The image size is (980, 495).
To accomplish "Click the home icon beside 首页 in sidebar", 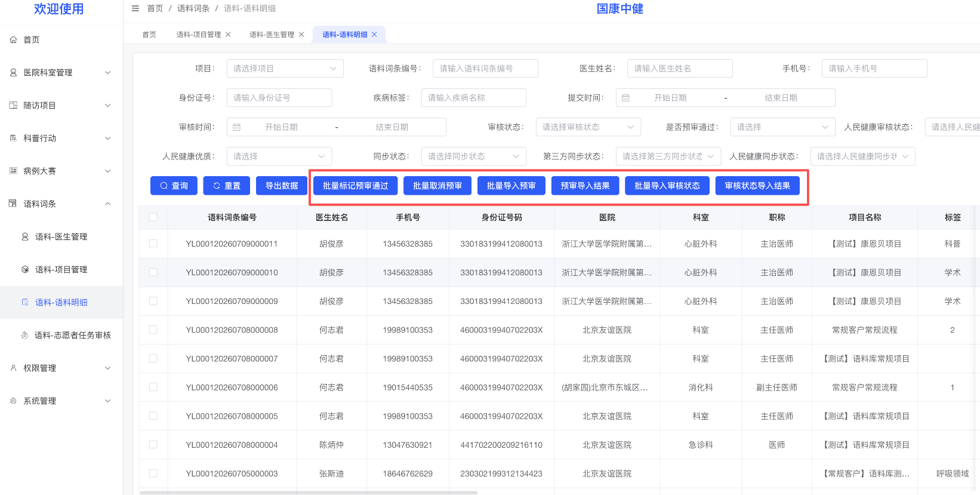I will pos(13,39).
